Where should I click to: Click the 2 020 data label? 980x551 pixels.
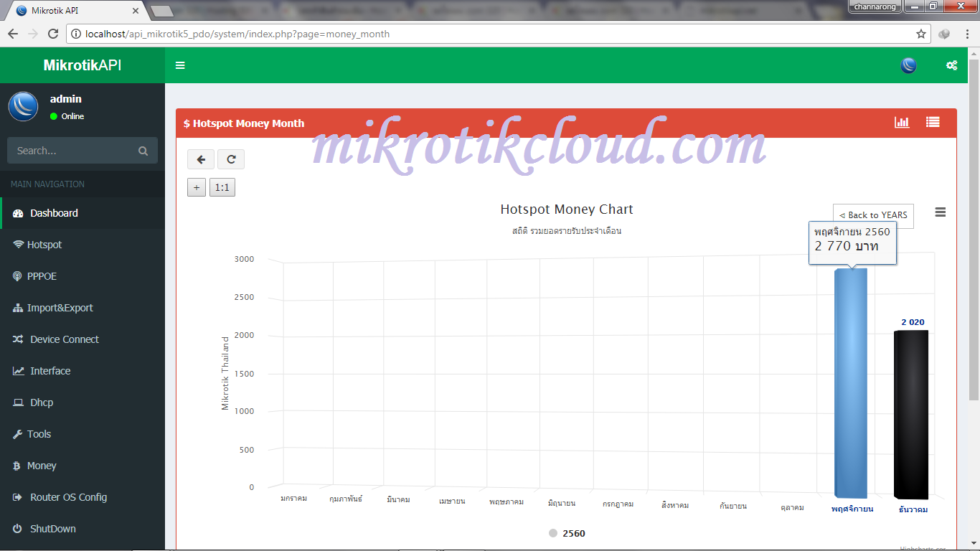point(913,322)
